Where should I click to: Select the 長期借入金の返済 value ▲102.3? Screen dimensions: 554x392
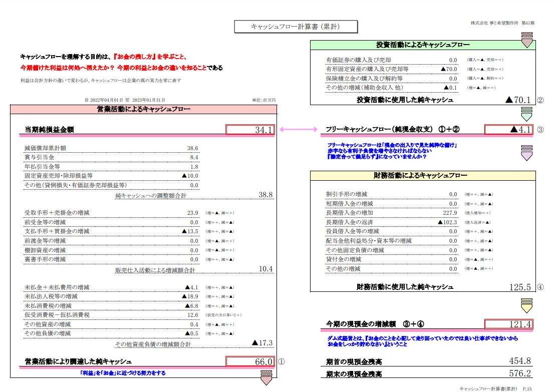click(x=447, y=222)
